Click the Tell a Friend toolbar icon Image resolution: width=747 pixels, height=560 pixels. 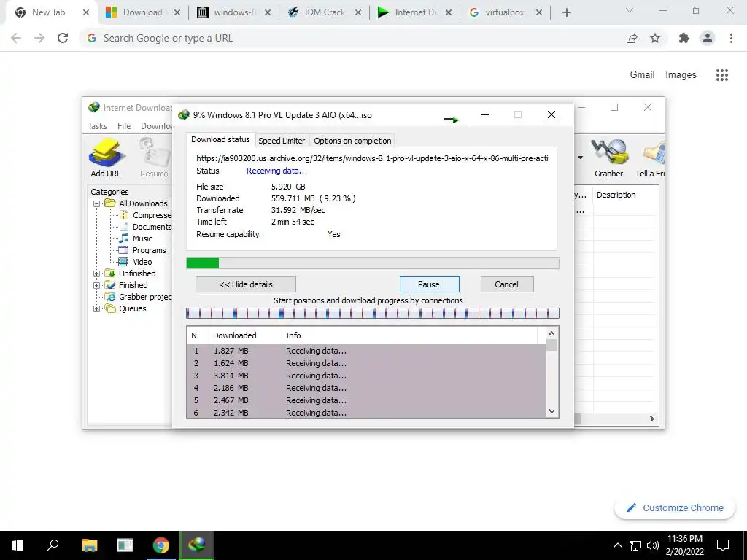click(650, 157)
